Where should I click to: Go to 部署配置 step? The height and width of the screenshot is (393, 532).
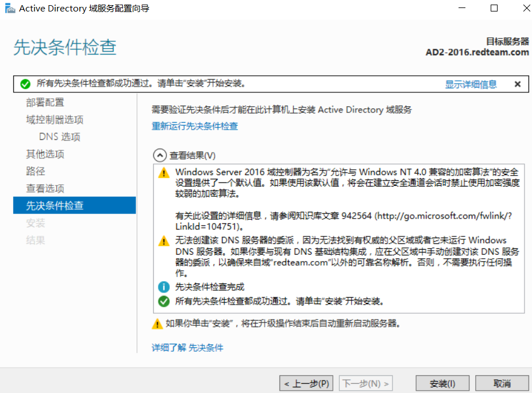coord(45,102)
